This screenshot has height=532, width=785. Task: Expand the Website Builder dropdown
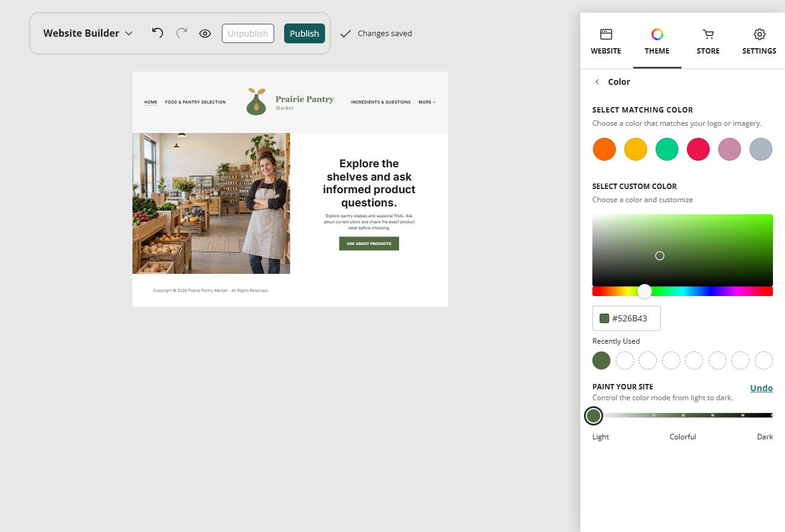point(88,33)
